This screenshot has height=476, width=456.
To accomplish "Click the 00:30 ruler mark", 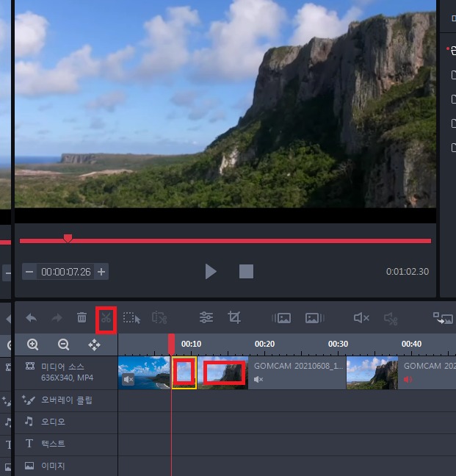I will 338,344.
